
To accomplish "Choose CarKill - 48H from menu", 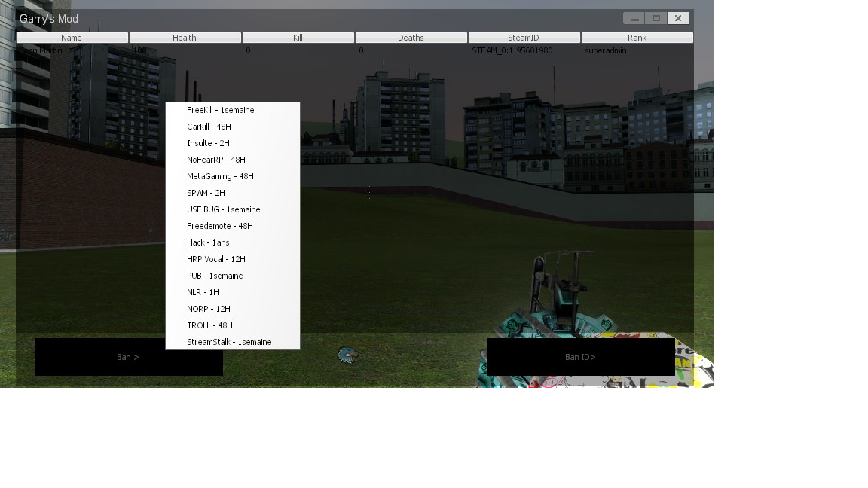I will point(233,127).
